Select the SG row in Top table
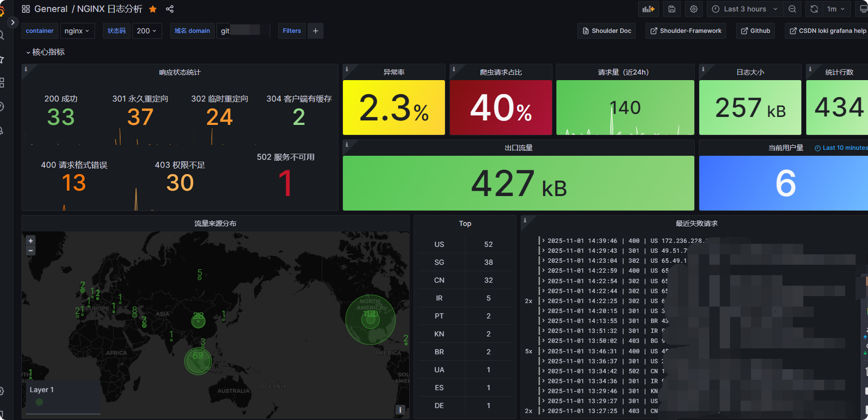 465,262
